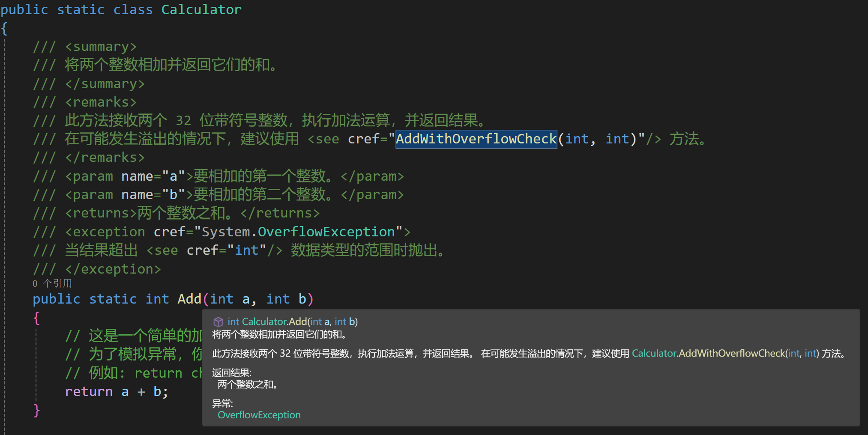Click the int return type before Add
The image size is (868, 435).
pyautogui.click(x=157, y=299)
